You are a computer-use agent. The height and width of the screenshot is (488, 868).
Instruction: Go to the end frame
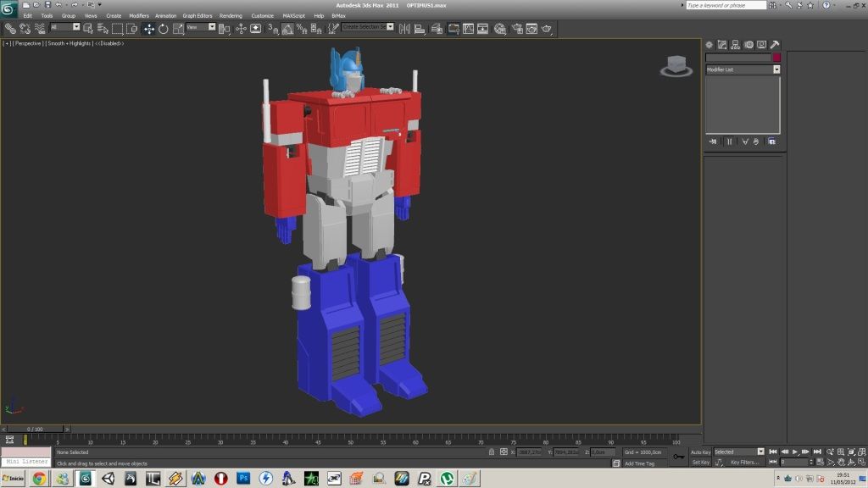tap(817, 452)
